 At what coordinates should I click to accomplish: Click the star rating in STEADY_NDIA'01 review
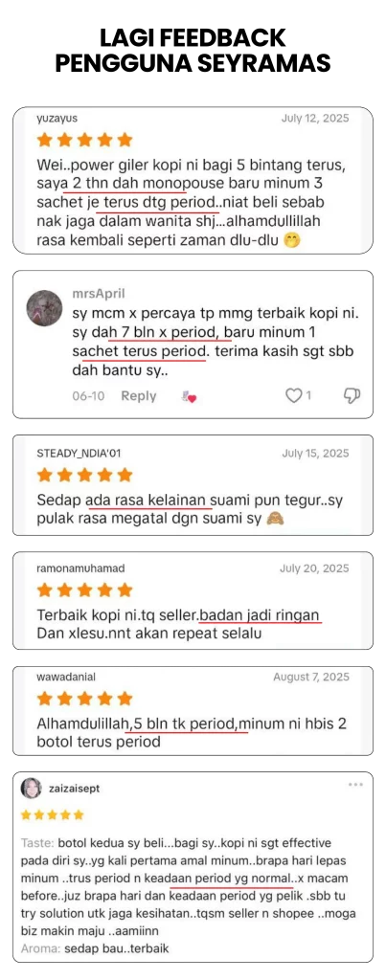[x=84, y=475]
